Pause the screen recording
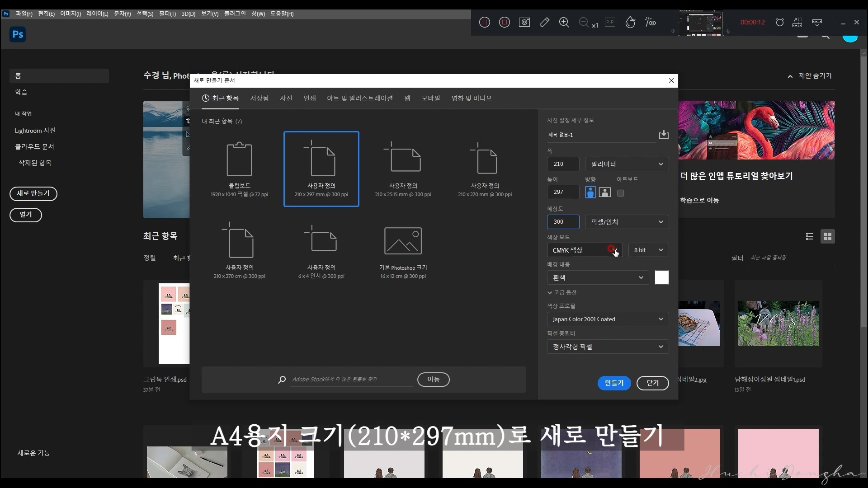Image resolution: width=868 pixels, height=488 pixels. (x=484, y=22)
